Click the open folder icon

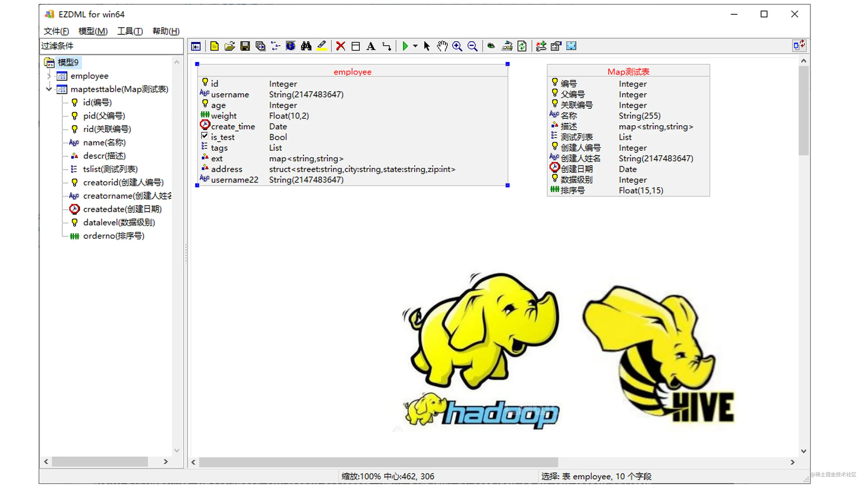[x=229, y=46]
